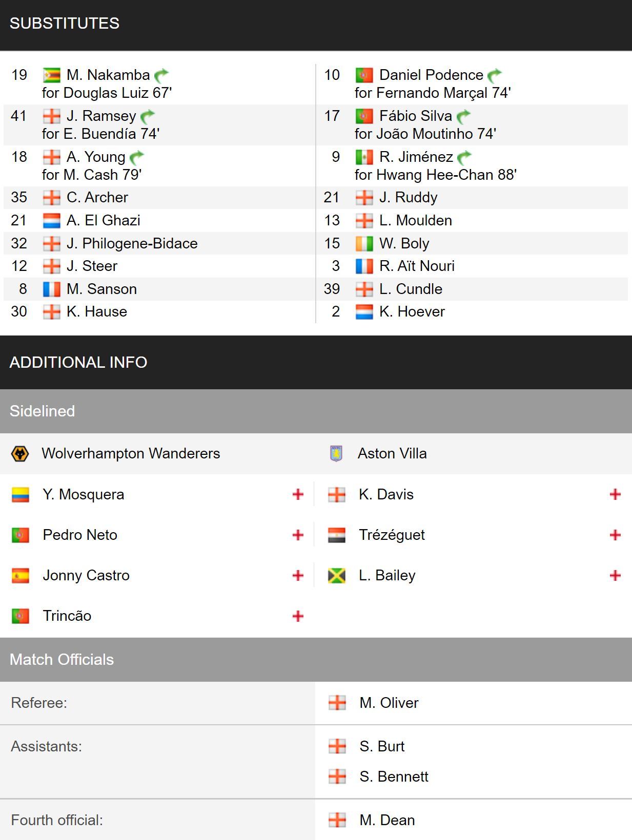Click the substitution arrow next to R. Jiménez

(x=464, y=157)
